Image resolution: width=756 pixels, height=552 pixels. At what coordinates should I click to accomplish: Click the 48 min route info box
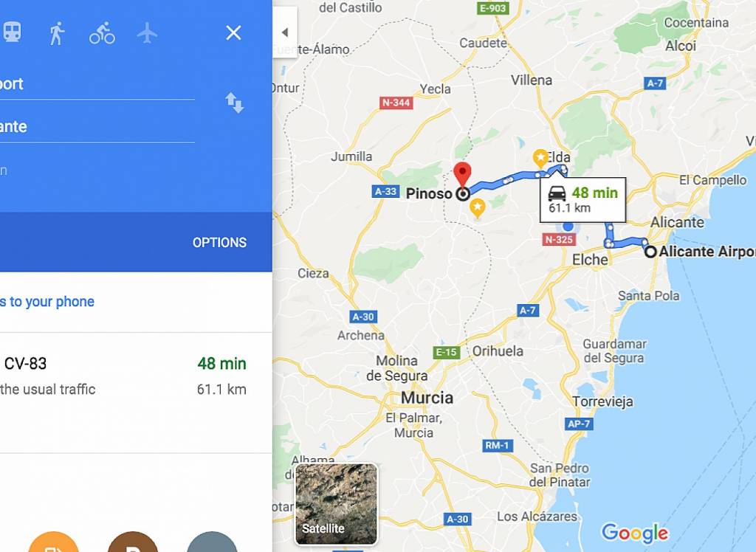point(583,199)
